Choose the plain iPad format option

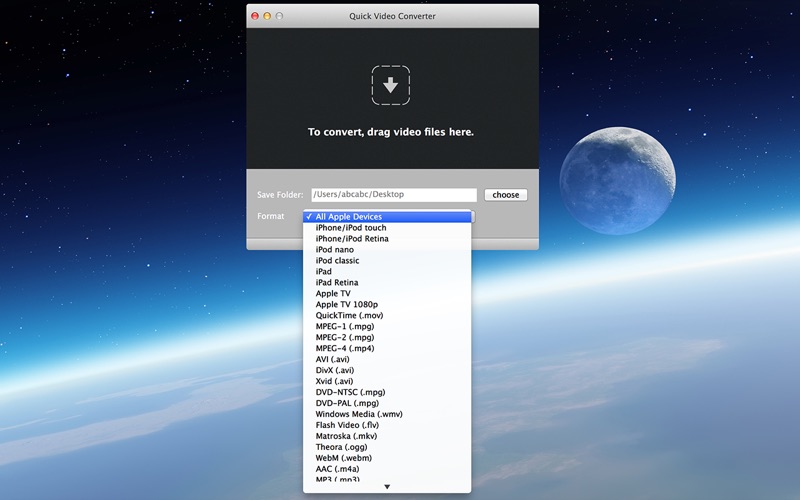[387, 271]
